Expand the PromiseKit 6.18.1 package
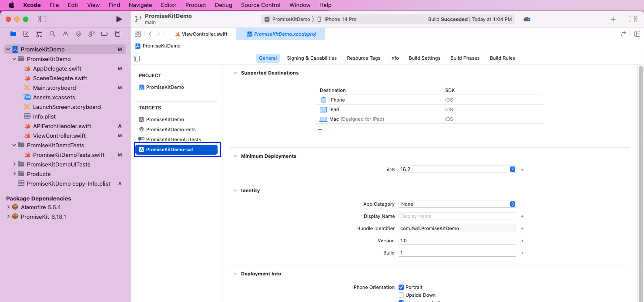The width and height of the screenshot is (644, 302). click(8, 217)
